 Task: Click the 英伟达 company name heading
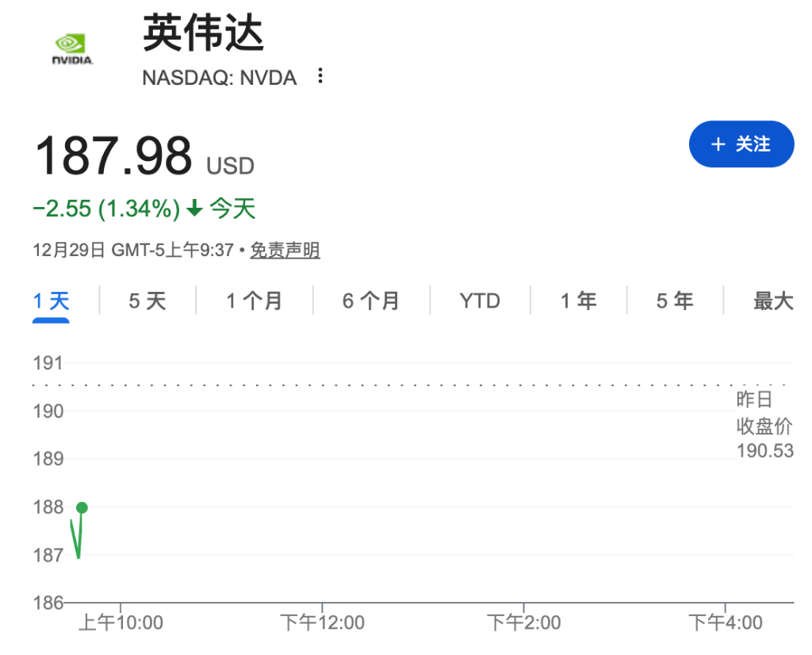pyautogui.click(x=203, y=34)
